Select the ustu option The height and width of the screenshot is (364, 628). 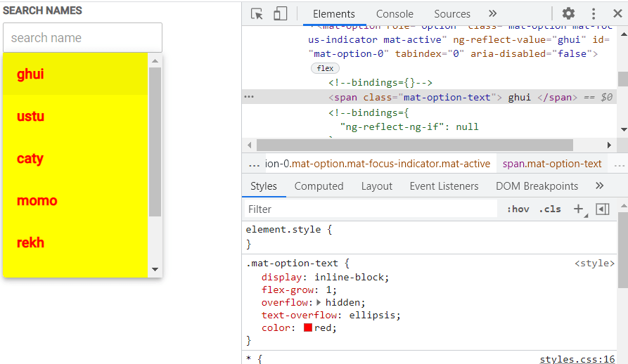pyautogui.click(x=75, y=116)
